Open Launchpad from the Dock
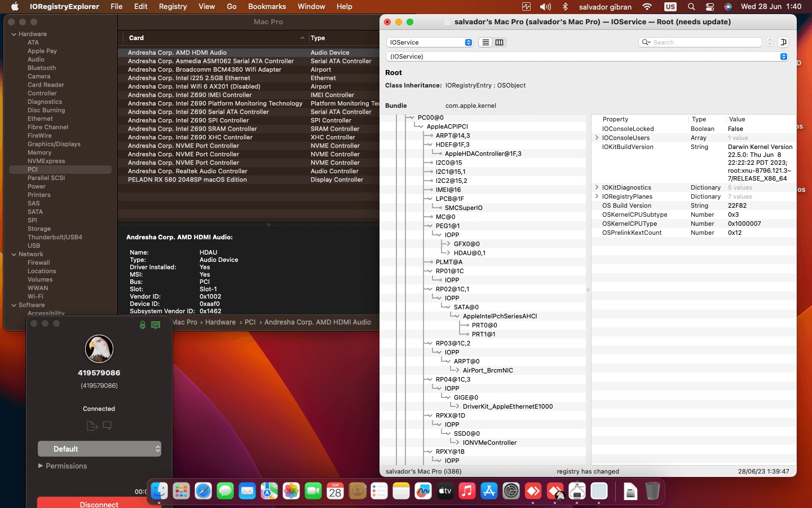 click(181, 491)
